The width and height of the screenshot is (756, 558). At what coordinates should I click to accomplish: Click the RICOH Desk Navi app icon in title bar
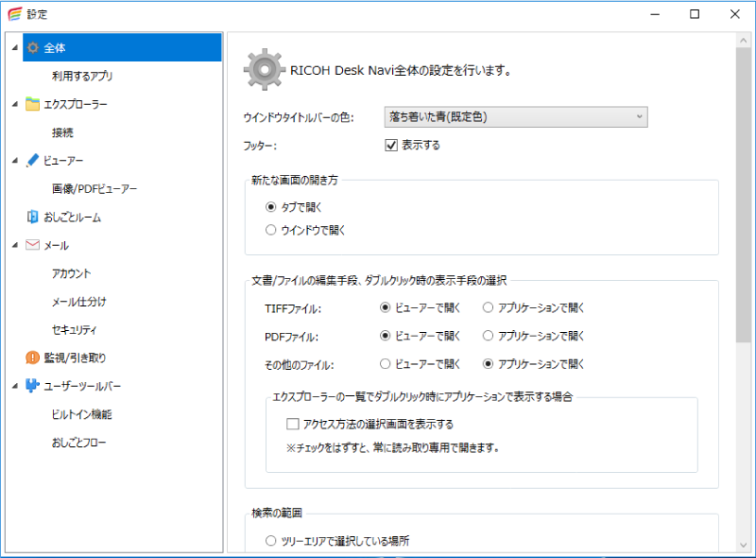[x=14, y=14]
